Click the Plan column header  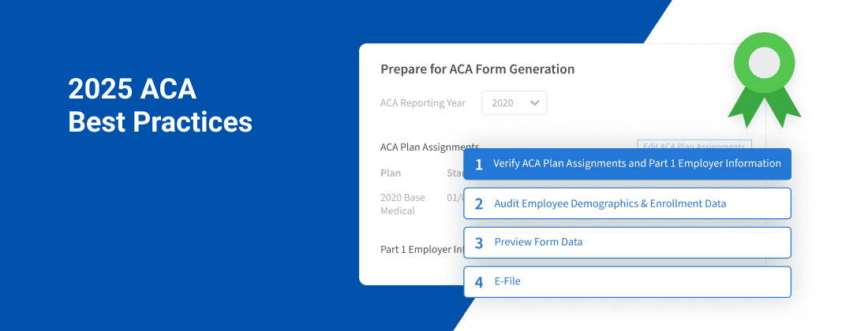click(x=391, y=173)
